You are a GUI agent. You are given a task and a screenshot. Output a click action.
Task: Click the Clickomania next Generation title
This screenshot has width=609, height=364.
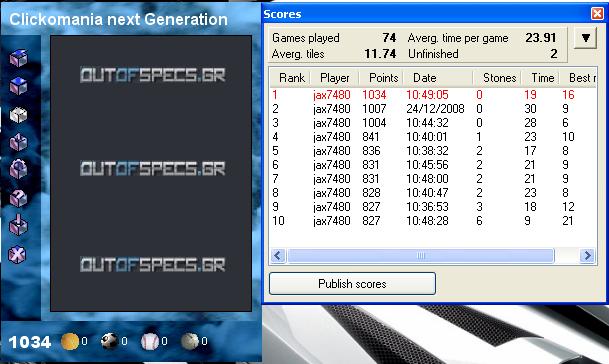(118, 19)
